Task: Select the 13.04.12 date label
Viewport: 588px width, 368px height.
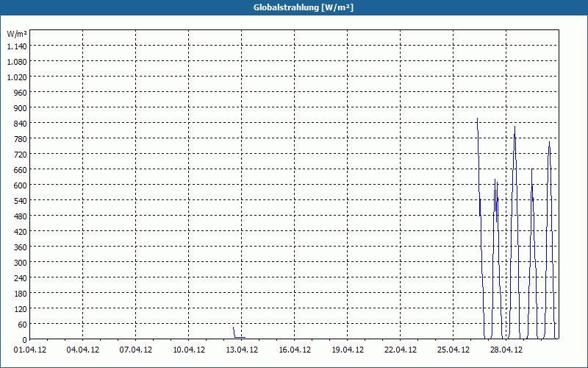Action: tap(242, 350)
